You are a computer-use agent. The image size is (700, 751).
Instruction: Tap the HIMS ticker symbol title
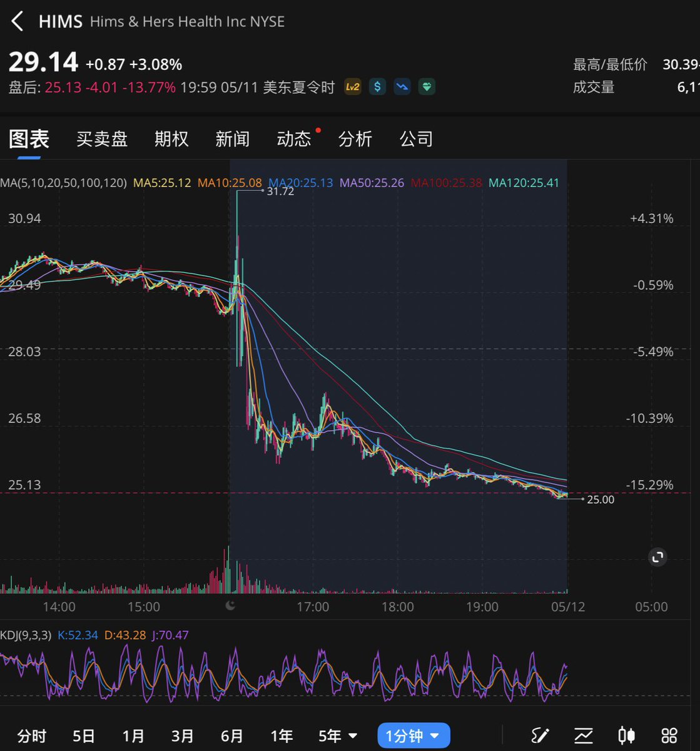tap(61, 21)
